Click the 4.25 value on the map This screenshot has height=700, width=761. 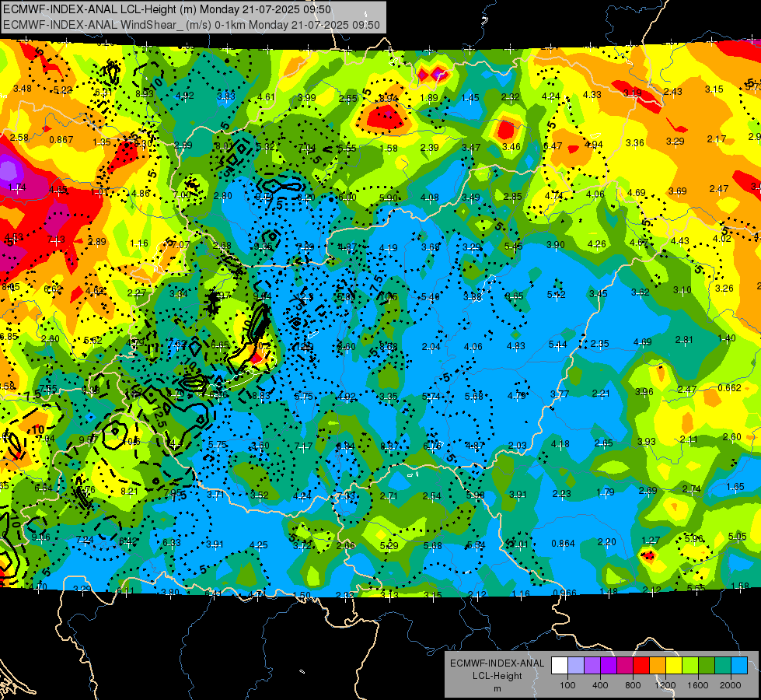[258, 545]
